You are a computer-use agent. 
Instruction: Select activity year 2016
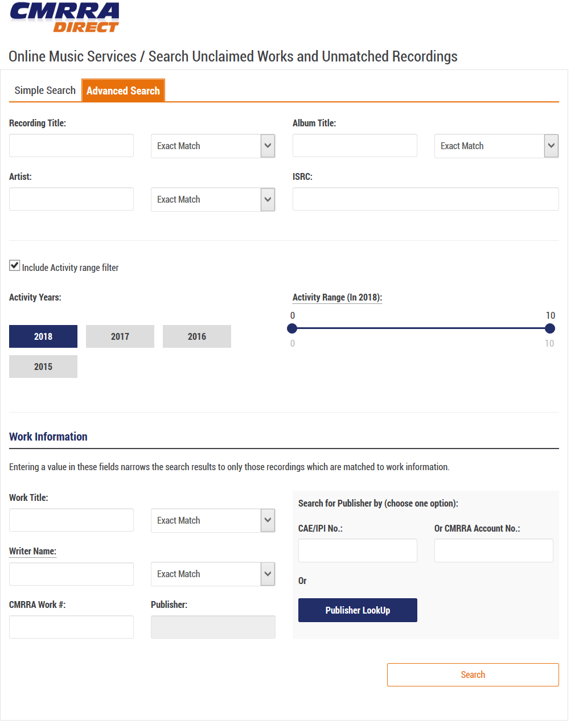196,336
